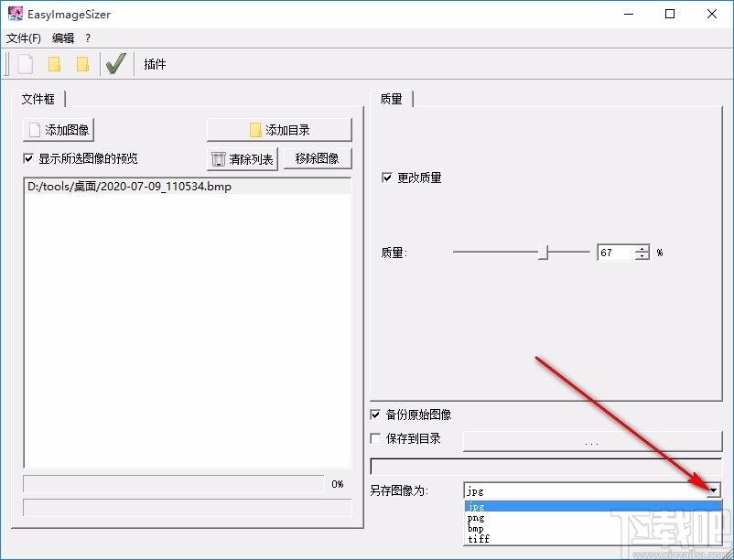Viewport: 734px width, 560px height.
Task: Click the second folder icon in the toolbar
Action: click(84, 63)
